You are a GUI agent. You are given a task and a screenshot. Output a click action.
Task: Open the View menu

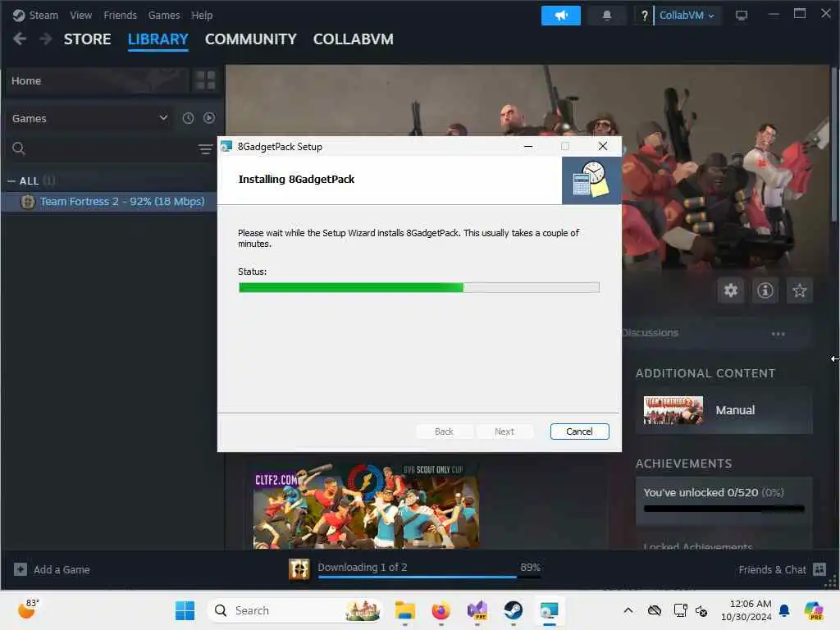click(80, 15)
